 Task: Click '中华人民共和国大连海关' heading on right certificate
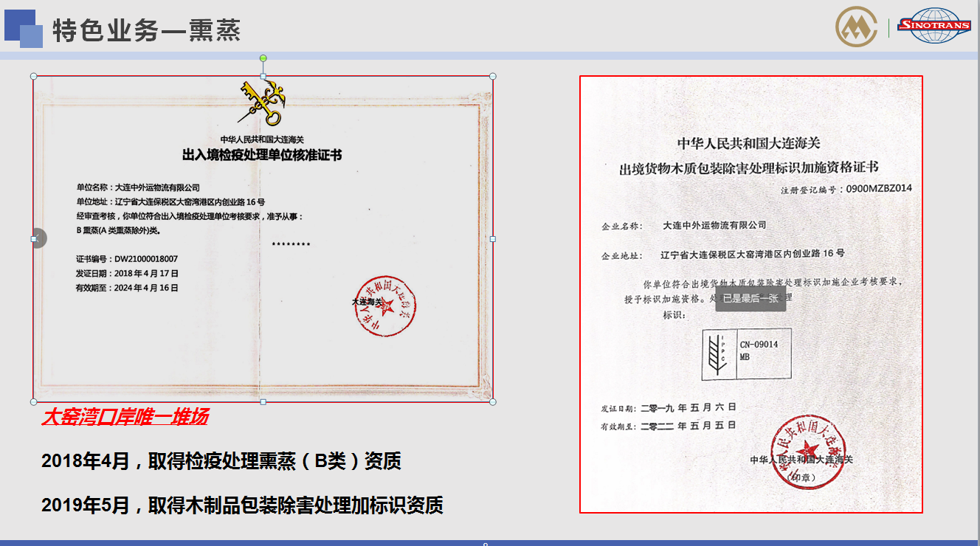pos(748,143)
